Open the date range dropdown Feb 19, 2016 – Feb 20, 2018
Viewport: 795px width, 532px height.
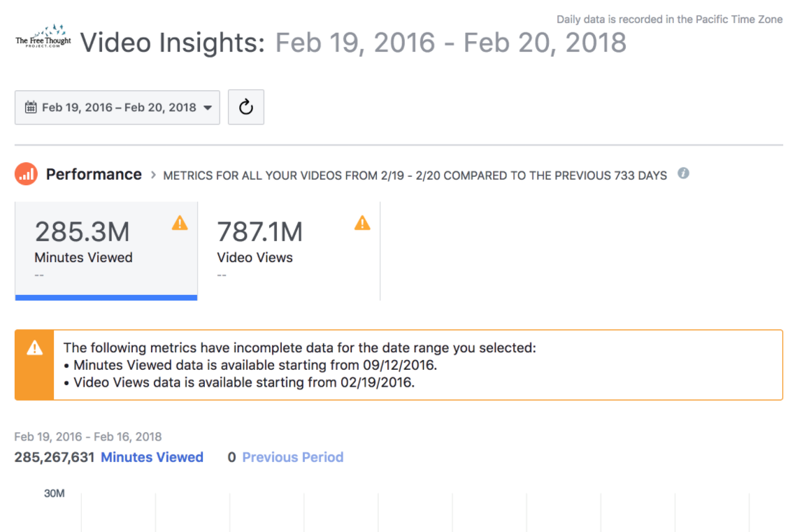pos(117,108)
